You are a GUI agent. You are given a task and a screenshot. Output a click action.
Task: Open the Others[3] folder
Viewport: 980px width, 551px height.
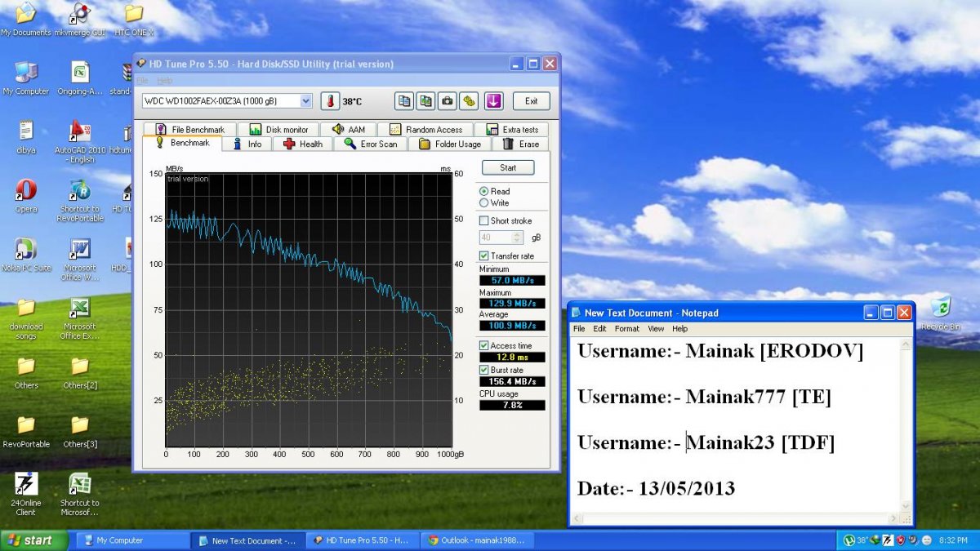pos(79,431)
